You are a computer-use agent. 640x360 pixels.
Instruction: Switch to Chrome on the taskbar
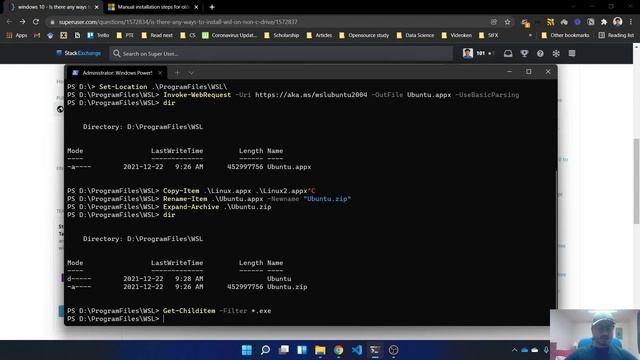coord(338,350)
